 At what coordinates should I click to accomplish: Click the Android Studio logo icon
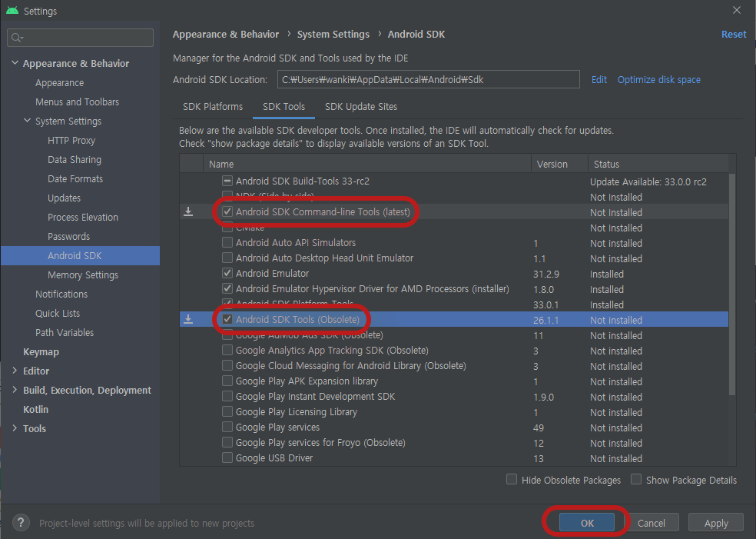click(x=12, y=11)
